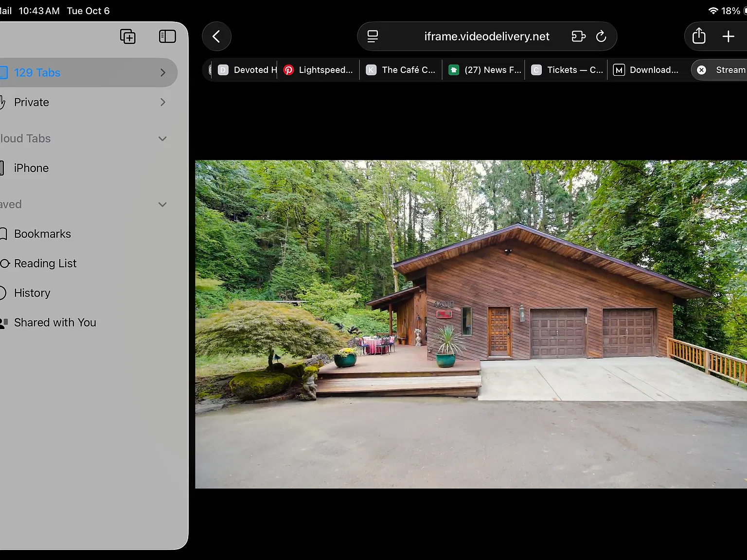Reload the page with refresh icon
Viewport: 747px width, 560px height.
point(601,36)
